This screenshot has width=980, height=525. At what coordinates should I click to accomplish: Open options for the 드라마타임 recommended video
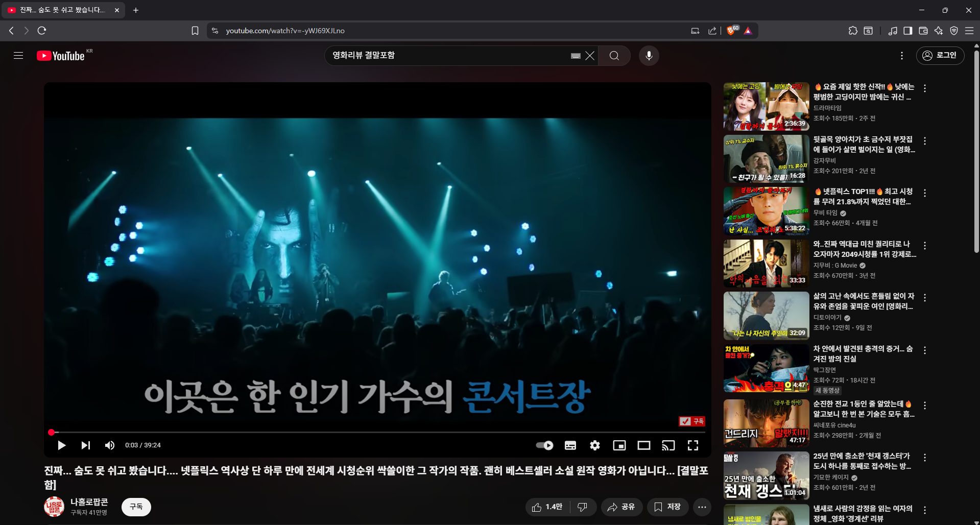point(925,88)
